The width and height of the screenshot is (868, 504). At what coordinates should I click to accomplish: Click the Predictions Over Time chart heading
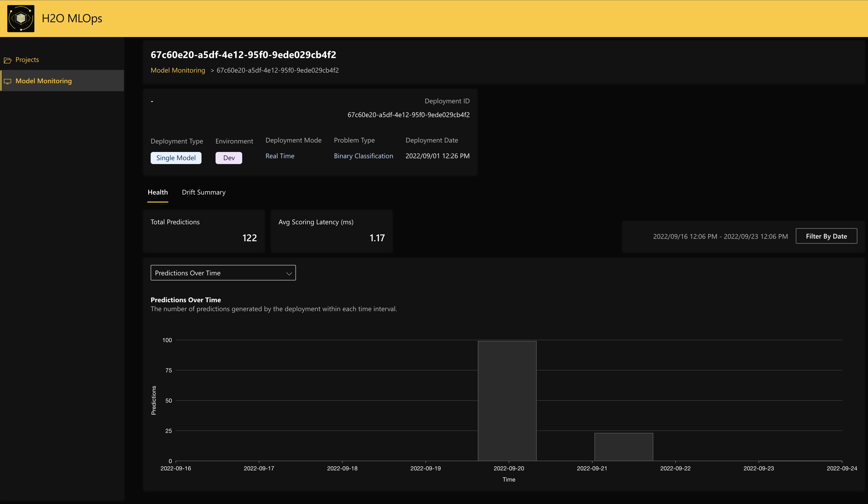[x=186, y=300]
